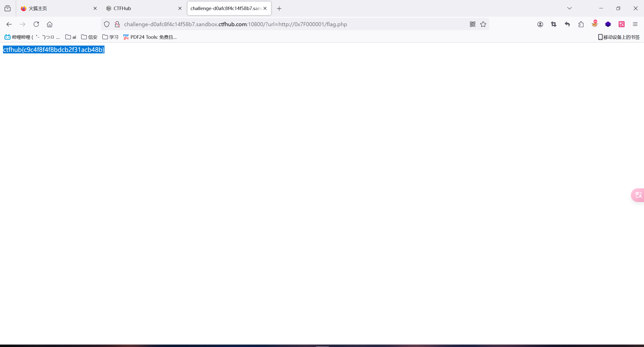Open the PDF24 Tools bookmark
The width and height of the screenshot is (644, 347).
coord(150,37)
